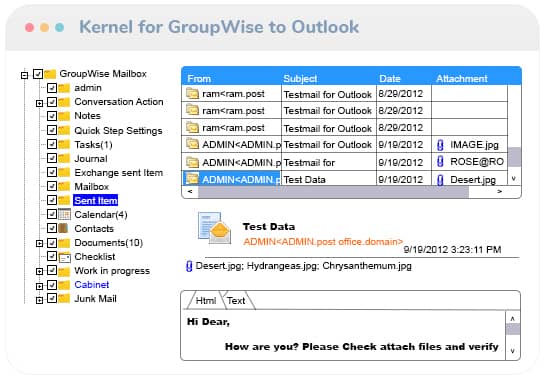
Task: Click the Sent Item folder icon
Action: click(x=64, y=200)
